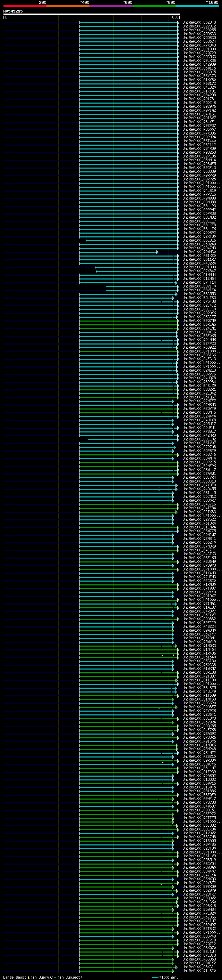Select hit label UniRef100_A2BTK7

pos(199,894)
